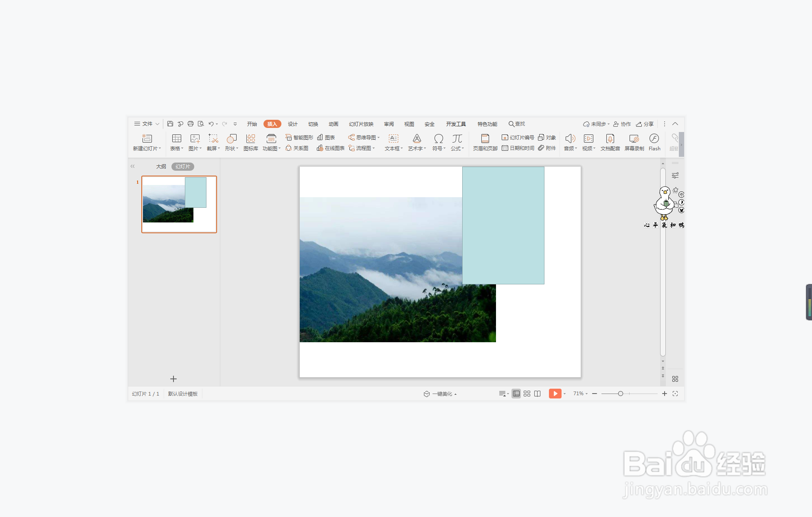Click the Shapes (形状) icon
Image resolution: width=812 pixels, height=517 pixels.
pos(232,139)
